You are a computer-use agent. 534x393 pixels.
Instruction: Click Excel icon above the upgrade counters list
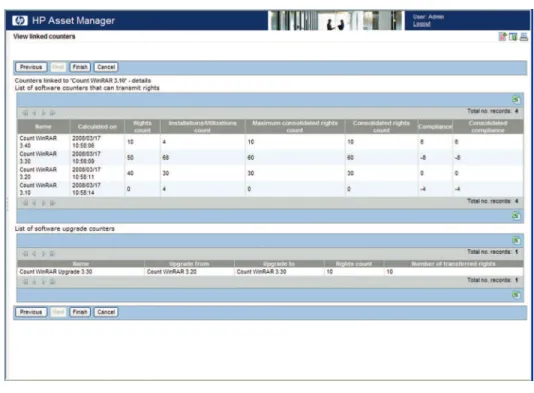(516, 240)
